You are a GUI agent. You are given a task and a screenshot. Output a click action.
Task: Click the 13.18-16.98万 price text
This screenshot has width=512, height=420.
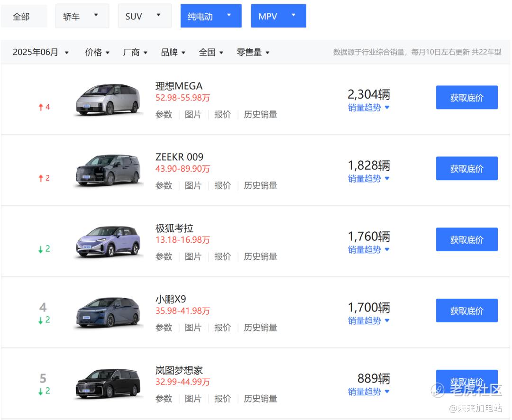click(x=183, y=240)
